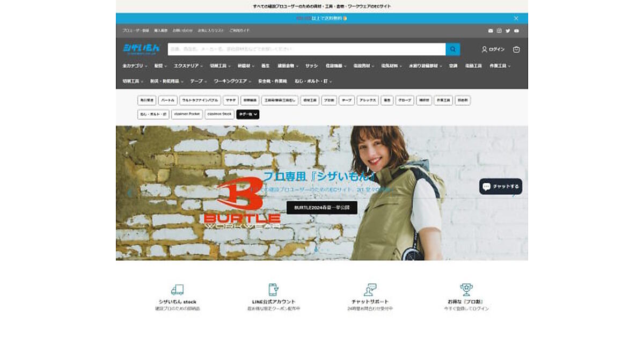644x338 pixels.
Task: Open the 安全靴・作業靴 menu item
Action: [272, 81]
